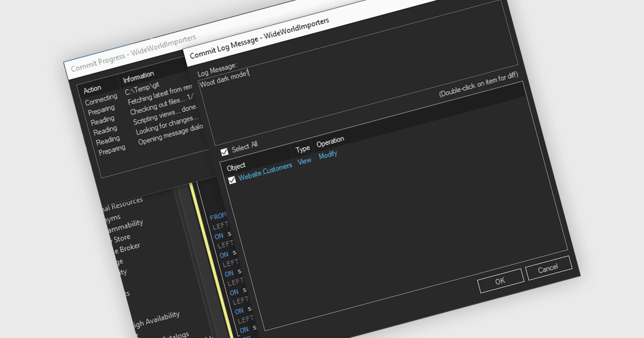Screen dimensions: 644x338
Task: Select the Website.Customers object row
Action: click(x=265, y=172)
